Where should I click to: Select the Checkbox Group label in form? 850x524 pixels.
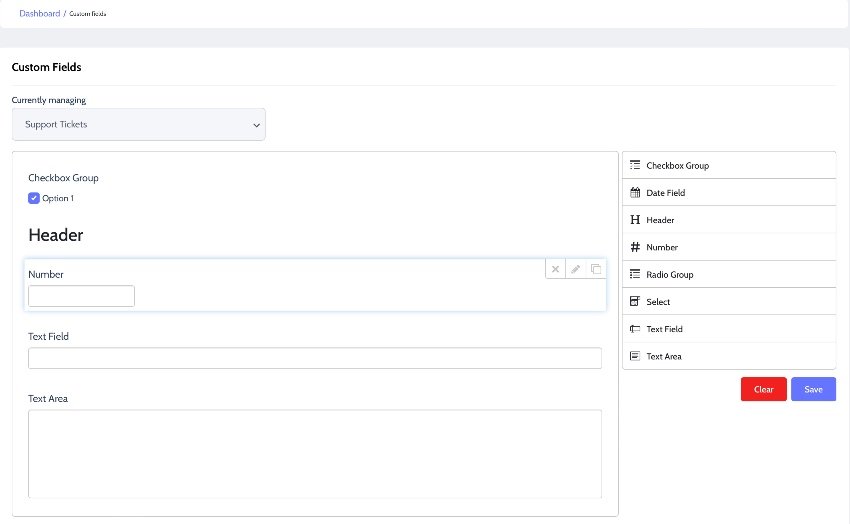(63, 178)
